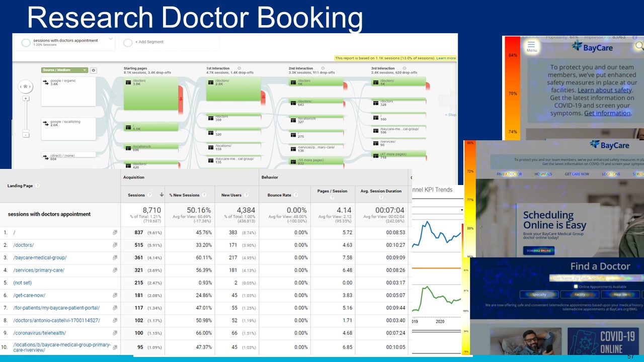Open /services/primary-care/ external link icon
The height and width of the screenshot is (362, 644).
115,270
